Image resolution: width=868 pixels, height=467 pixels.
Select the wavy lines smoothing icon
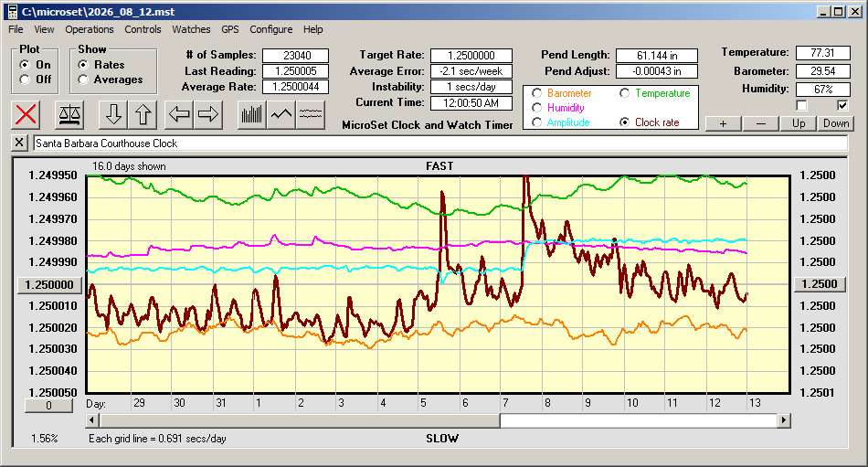[x=310, y=114]
